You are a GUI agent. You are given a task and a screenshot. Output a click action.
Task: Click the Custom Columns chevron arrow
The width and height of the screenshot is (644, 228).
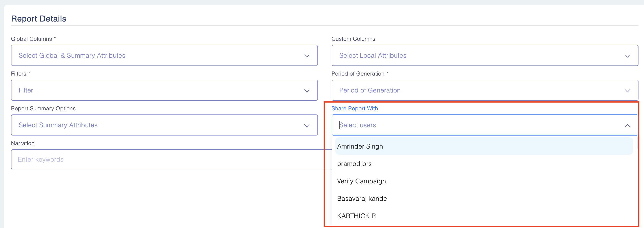coord(627,56)
